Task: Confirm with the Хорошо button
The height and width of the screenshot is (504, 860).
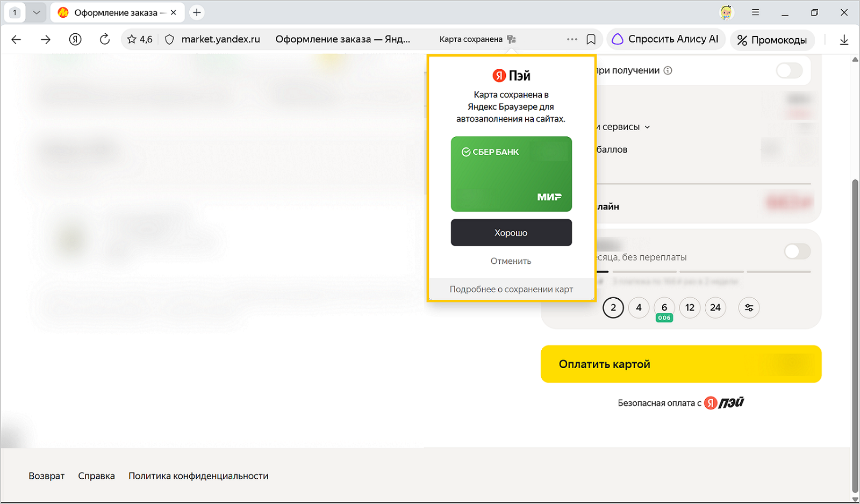Action: [511, 233]
